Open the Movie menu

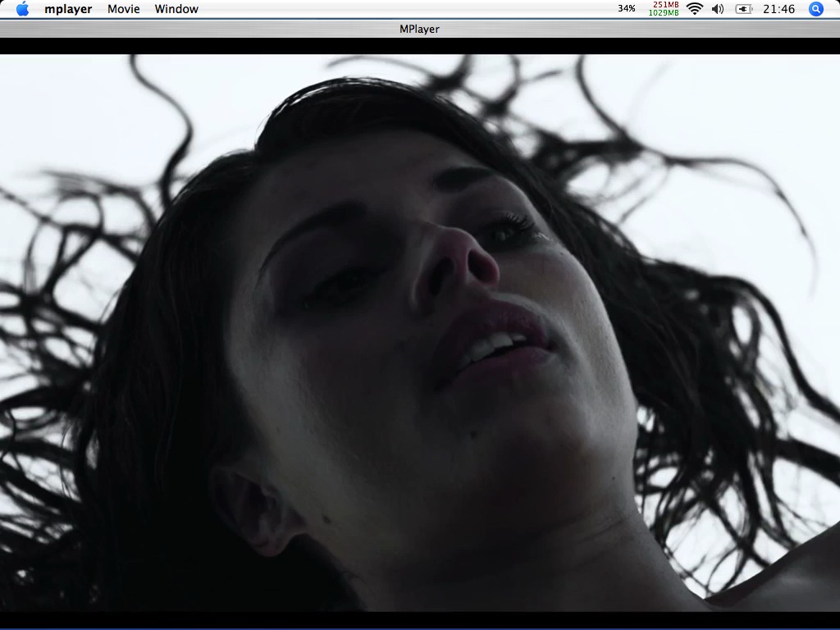point(123,9)
